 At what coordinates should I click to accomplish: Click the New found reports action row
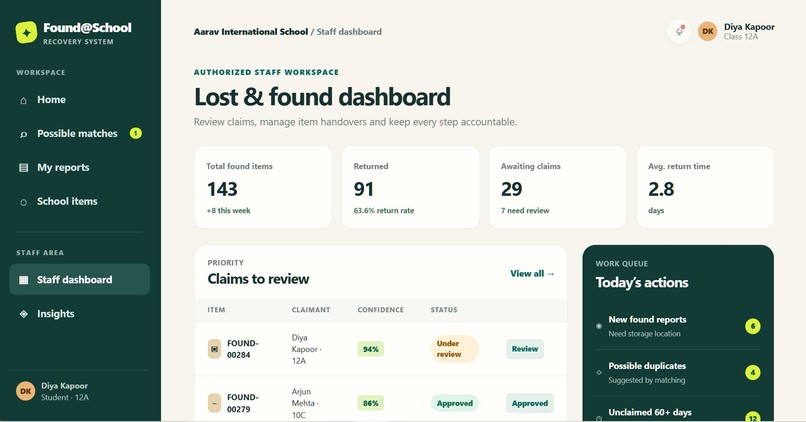(x=677, y=326)
